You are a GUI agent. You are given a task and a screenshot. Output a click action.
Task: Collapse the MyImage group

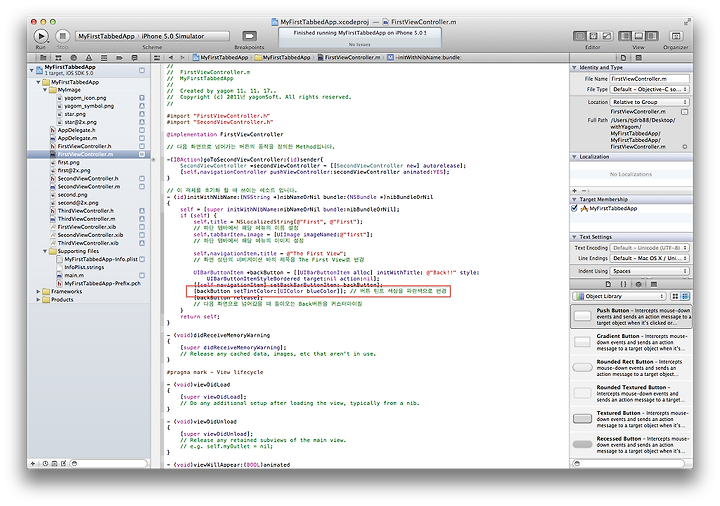coord(45,90)
